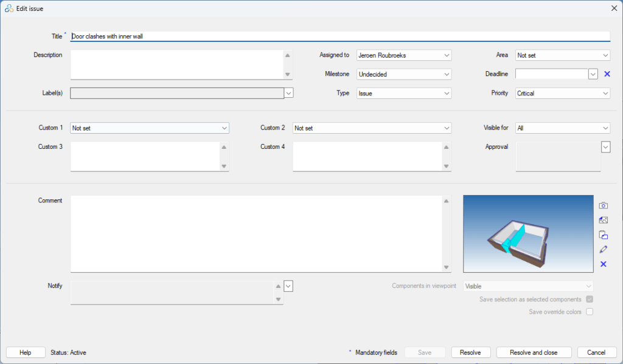
Task: Open the Visible for dropdown
Action: point(563,128)
